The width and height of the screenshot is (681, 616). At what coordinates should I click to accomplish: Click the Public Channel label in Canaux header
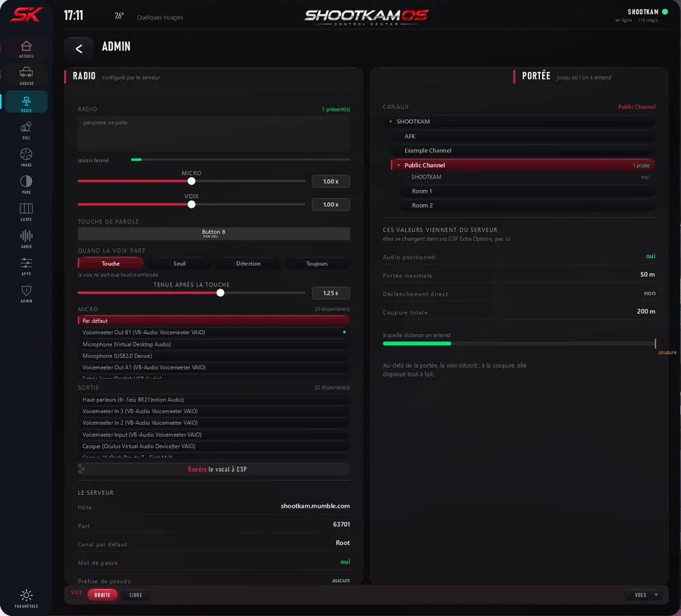(637, 107)
